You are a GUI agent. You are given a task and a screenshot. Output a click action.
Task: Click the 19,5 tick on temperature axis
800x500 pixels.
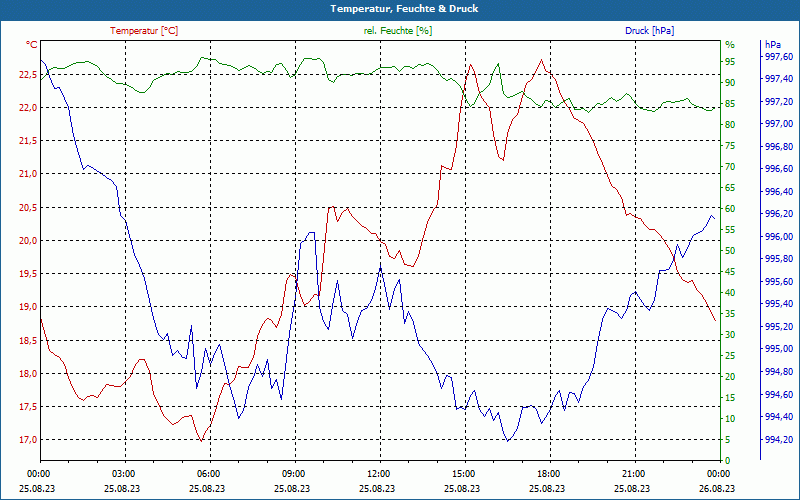pos(28,273)
